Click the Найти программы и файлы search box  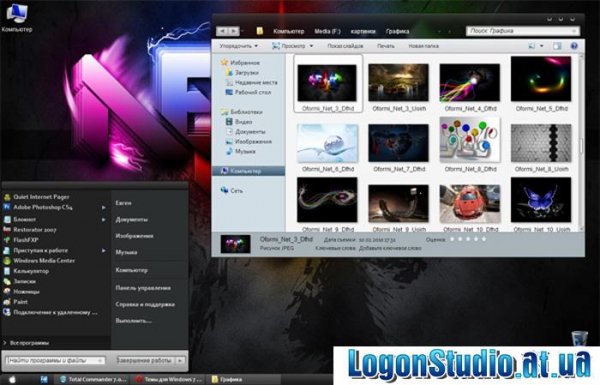point(55,360)
